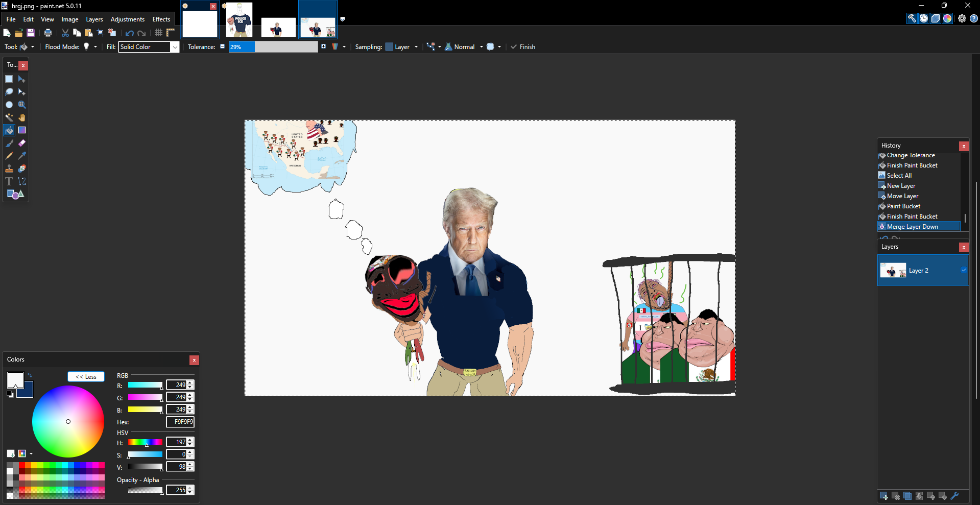Swap primary and secondary colors
The image size is (980, 505).
coord(30,375)
